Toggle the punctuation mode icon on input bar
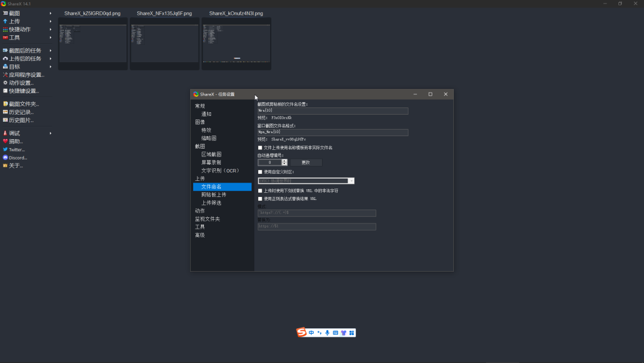Image resolution: width=644 pixels, height=363 pixels. point(320,333)
